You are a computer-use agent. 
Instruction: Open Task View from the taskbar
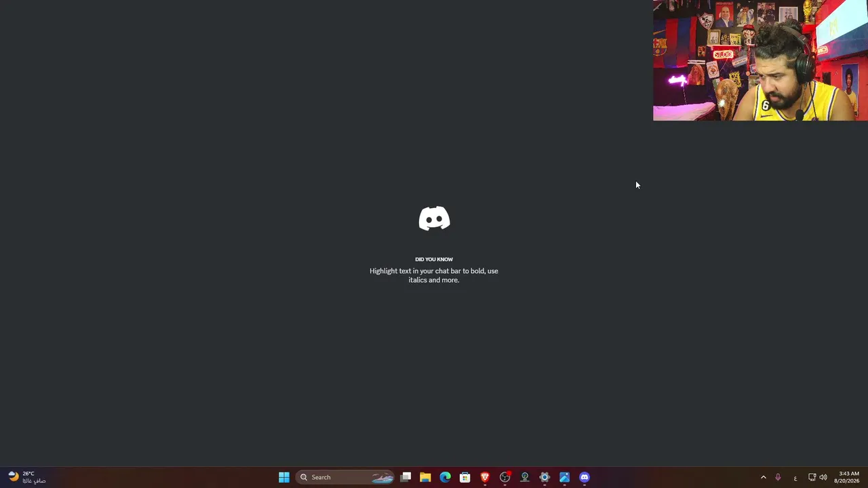[406, 477]
